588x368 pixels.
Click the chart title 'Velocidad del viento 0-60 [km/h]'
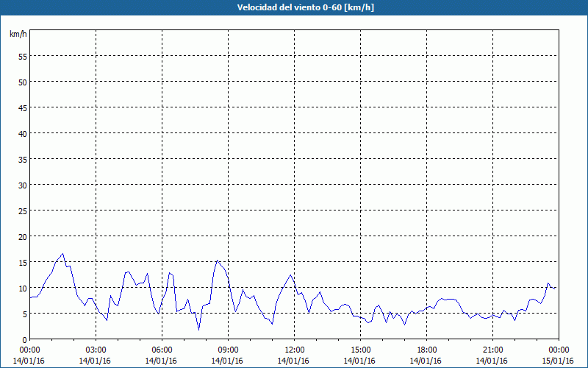tap(306, 7)
